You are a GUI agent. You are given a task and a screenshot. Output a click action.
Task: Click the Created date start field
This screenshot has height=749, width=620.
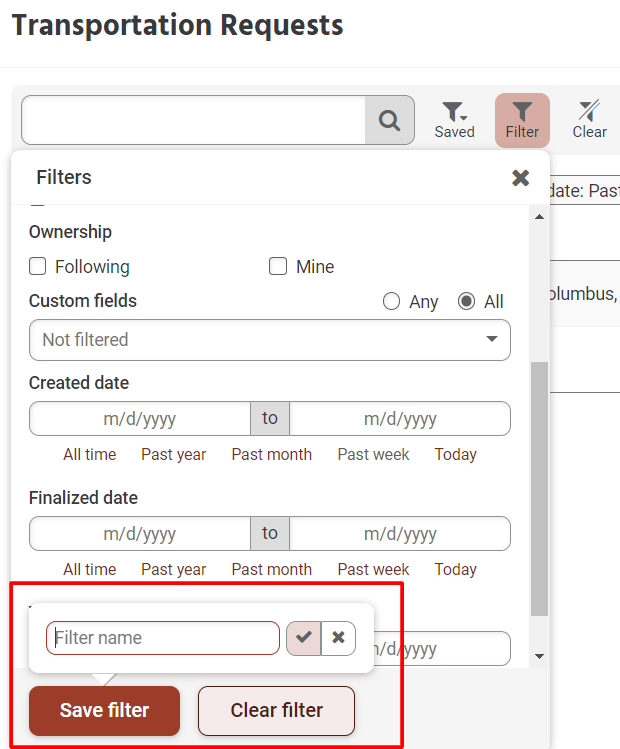[140, 419]
